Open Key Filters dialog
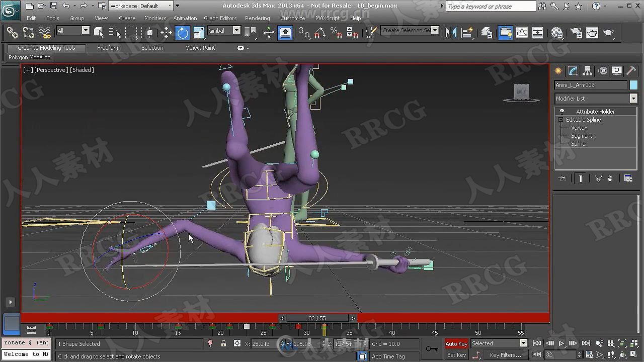 [x=505, y=355]
